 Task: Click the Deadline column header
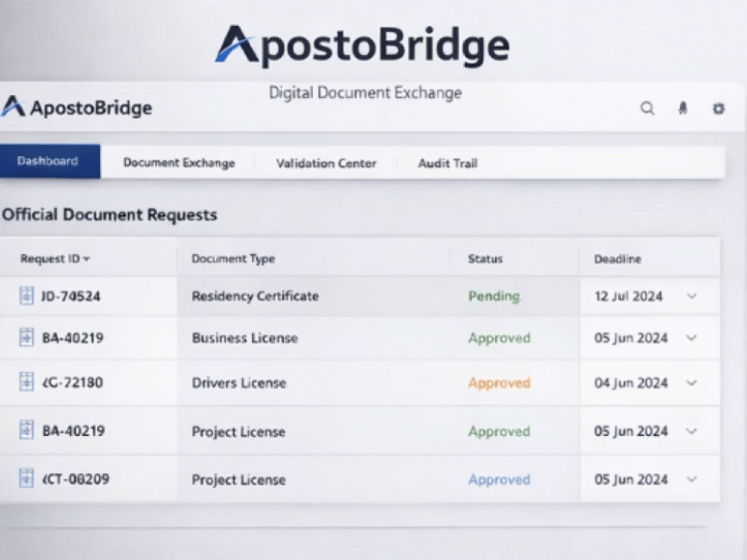click(617, 259)
